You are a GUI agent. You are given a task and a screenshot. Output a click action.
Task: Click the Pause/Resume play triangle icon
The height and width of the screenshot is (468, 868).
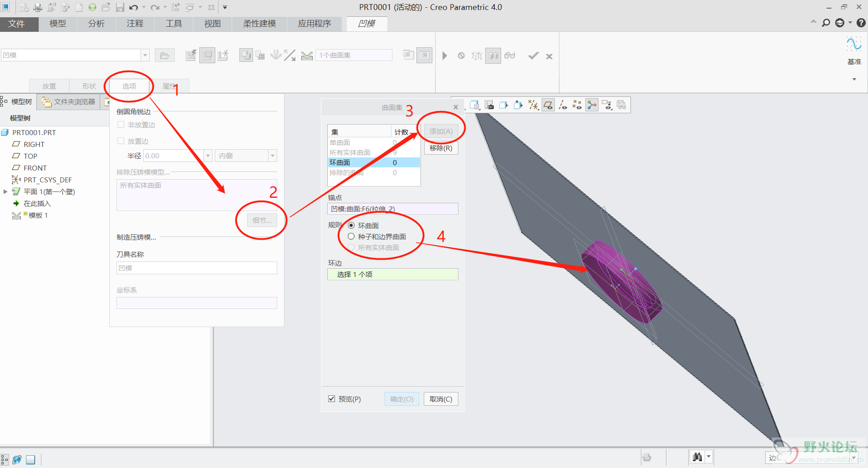click(445, 55)
